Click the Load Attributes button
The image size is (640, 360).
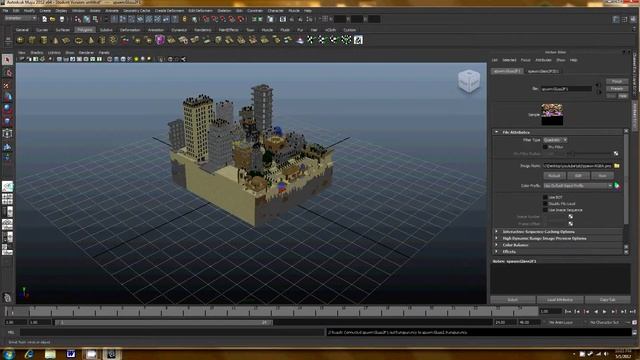point(560,300)
